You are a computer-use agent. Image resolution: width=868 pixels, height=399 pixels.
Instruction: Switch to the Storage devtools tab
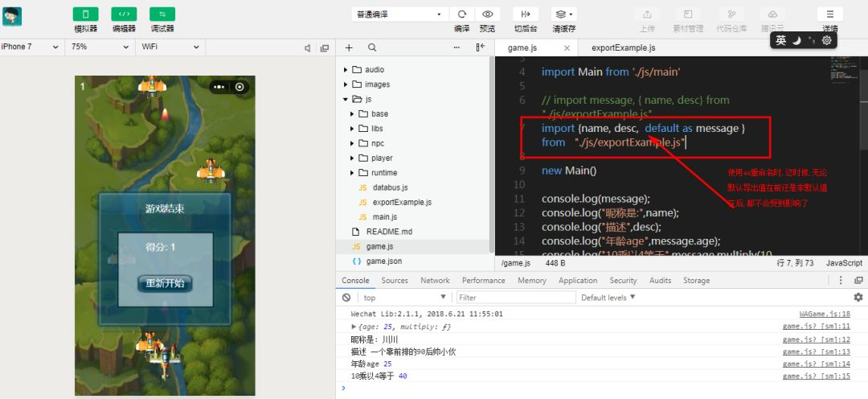[x=696, y=281]
